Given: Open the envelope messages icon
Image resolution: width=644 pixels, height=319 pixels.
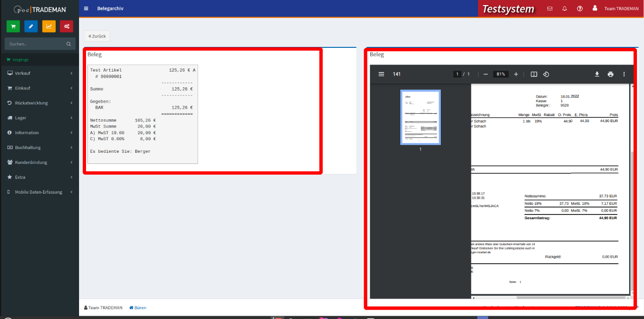Looking at the screenshot, I should click(550, 9).
